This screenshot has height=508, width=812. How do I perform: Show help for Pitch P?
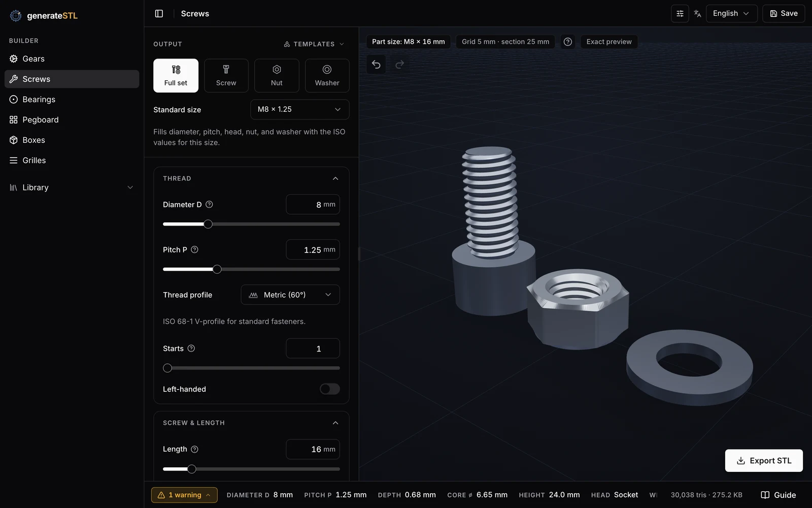(194, 249)
